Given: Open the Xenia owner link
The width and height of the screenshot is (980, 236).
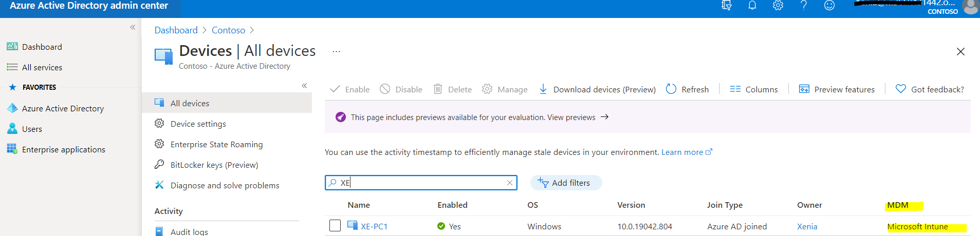Looking at the screenshot, I should click(x=807, y=226).
